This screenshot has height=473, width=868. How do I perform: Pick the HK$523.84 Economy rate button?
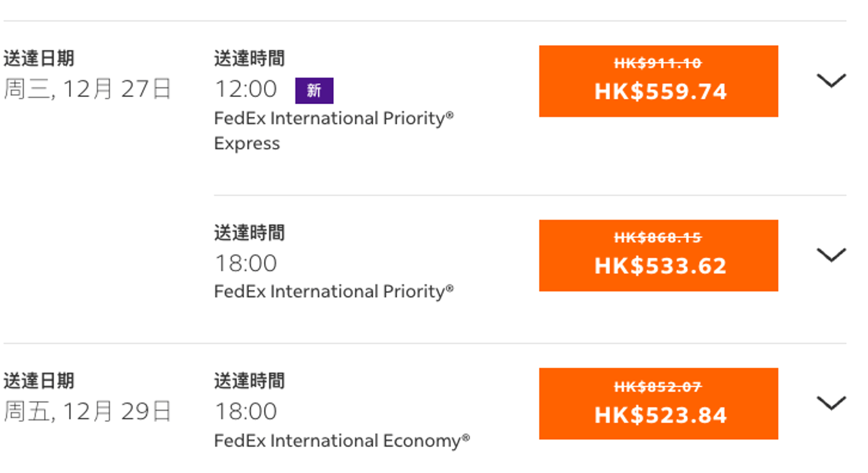tap(658, 404)
